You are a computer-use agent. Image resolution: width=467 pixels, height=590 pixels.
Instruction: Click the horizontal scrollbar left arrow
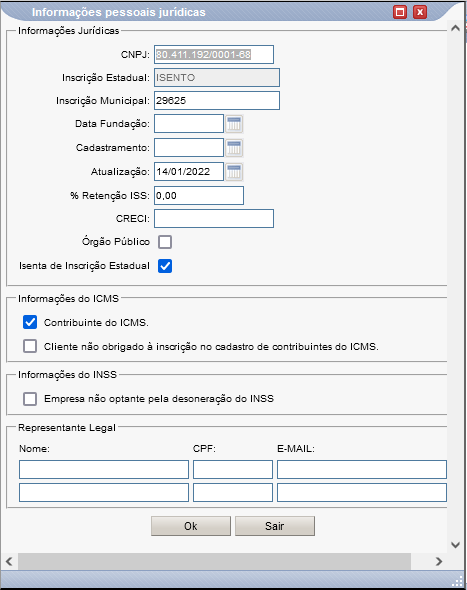(x=9, y=561)
